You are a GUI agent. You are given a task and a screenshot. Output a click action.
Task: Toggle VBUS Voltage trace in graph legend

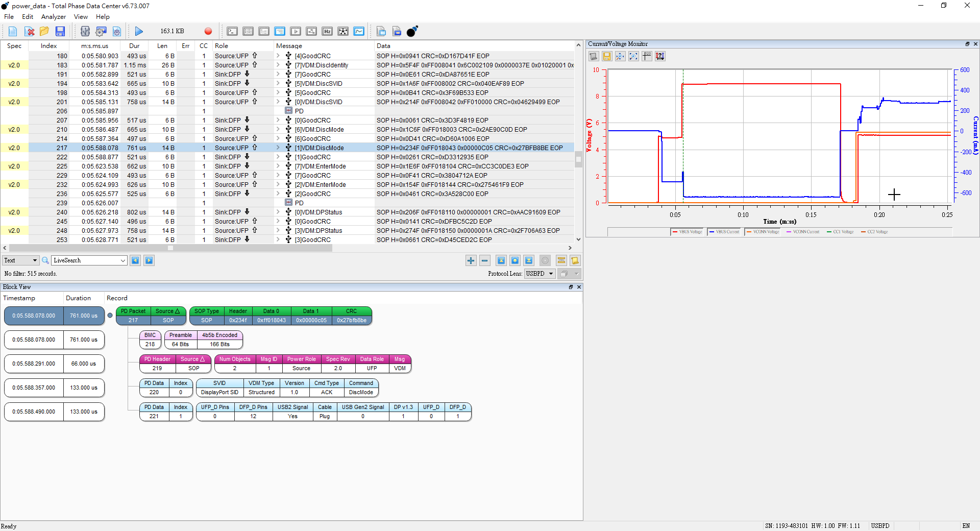pos(687,232)
